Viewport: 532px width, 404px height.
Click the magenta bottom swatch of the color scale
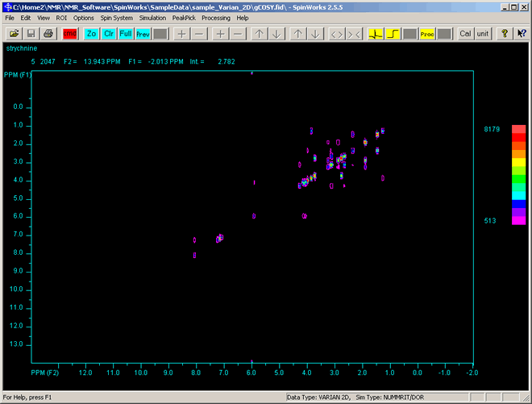point(519,221)
